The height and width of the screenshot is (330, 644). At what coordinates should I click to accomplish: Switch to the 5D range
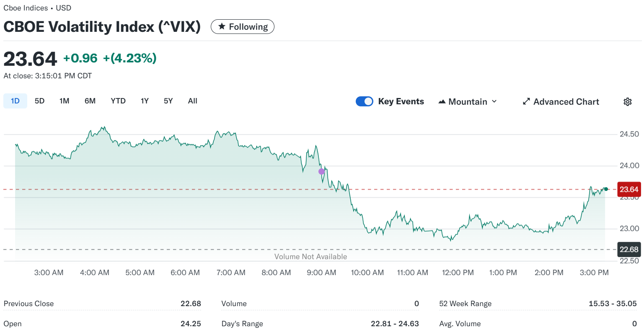39,101
